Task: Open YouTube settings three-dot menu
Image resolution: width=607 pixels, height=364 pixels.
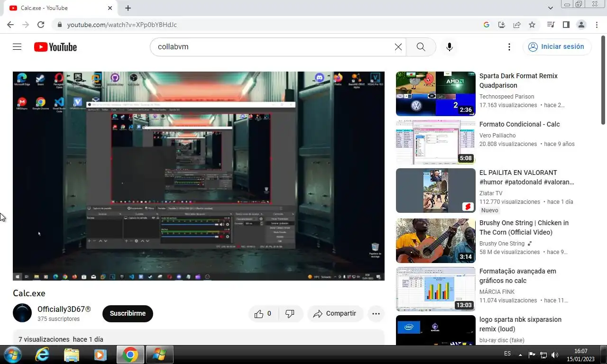Action: pos(509,47)
